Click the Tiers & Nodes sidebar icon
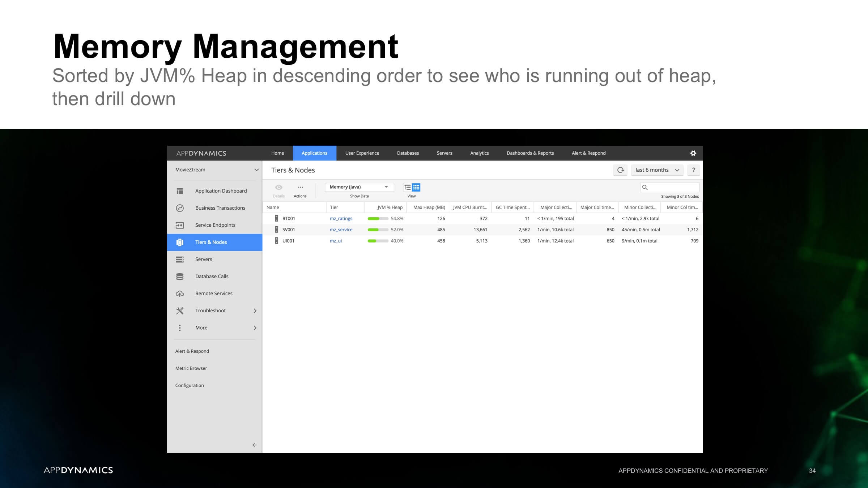Viewport: 868px width, 488px height. point(180,242)
